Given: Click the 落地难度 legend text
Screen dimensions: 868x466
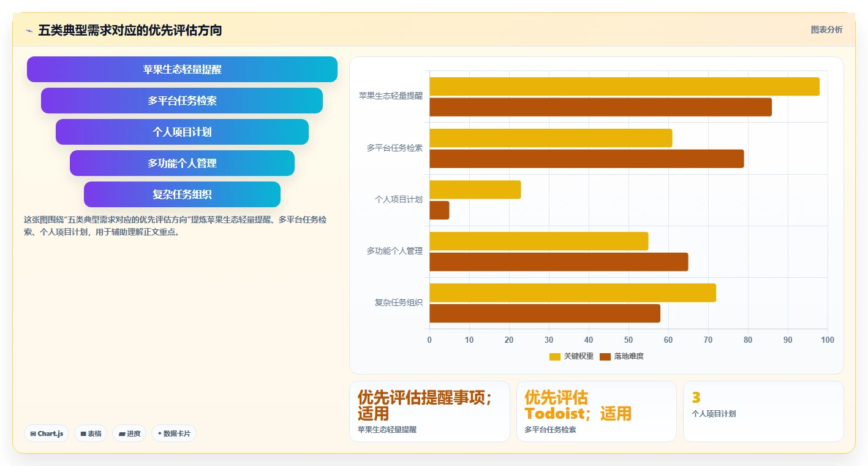Looking at the screenshot, I should coord(629,356).
